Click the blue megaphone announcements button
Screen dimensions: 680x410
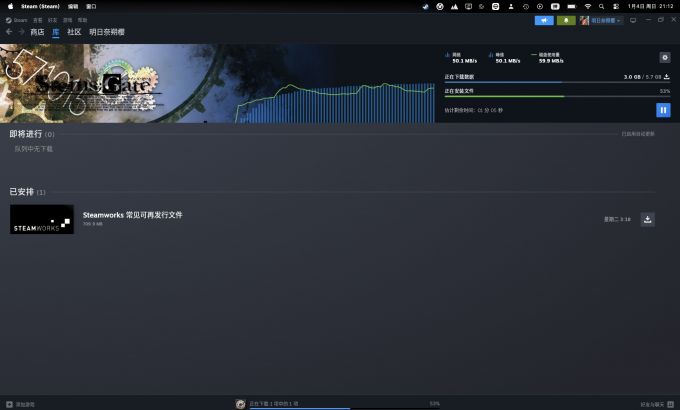(x=544, y=20)
